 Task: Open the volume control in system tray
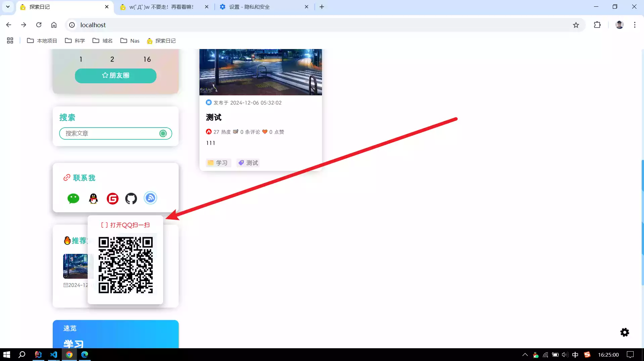[565, 355]
